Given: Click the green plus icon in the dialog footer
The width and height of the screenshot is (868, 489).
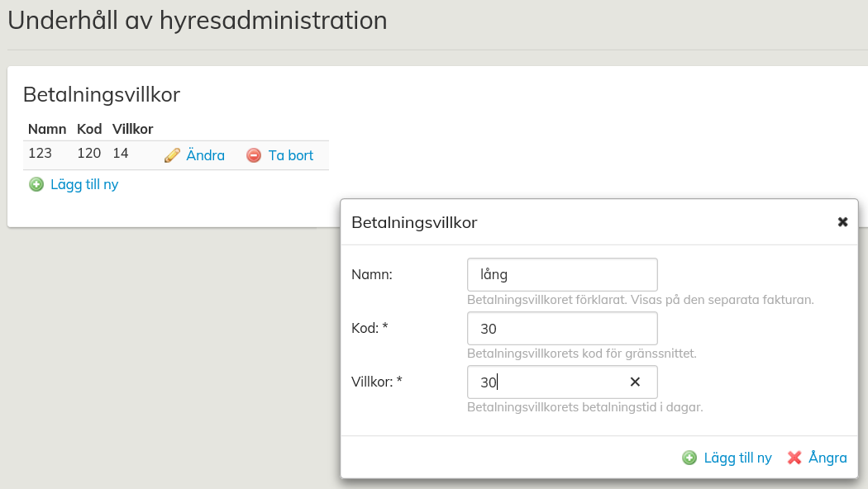Looking at the screenshot, I should (x=689, y=458).
